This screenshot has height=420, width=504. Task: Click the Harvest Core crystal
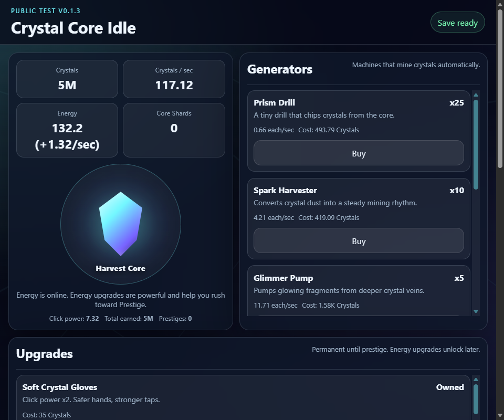pyautogui.click(x=121, y=224)
